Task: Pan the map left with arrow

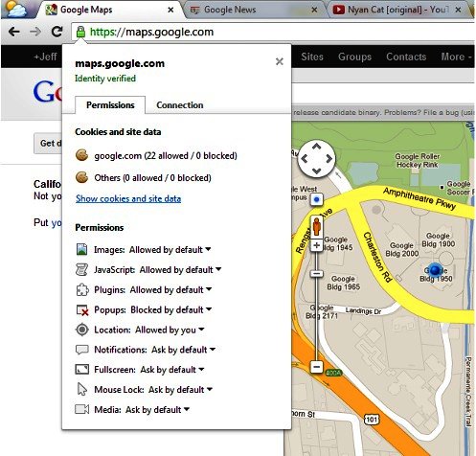Action: [305, 159]
